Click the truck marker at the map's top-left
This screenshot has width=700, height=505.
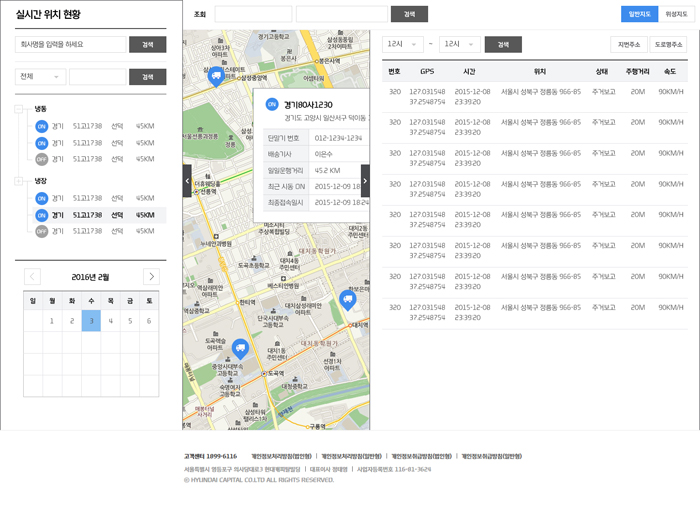(215, 75)
